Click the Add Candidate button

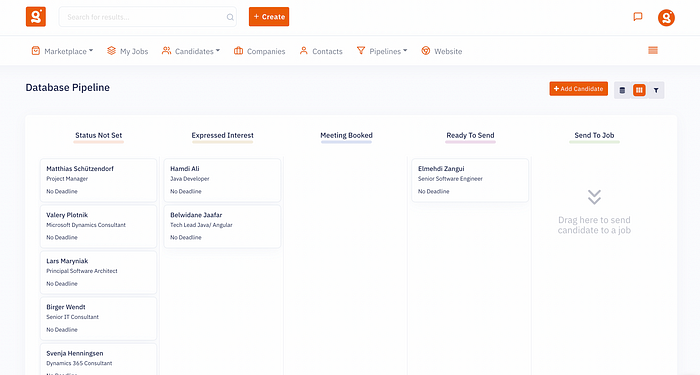point(579,88)
